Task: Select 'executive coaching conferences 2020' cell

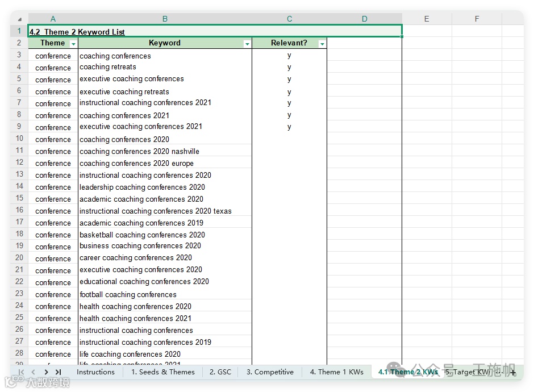Action: 165,269
